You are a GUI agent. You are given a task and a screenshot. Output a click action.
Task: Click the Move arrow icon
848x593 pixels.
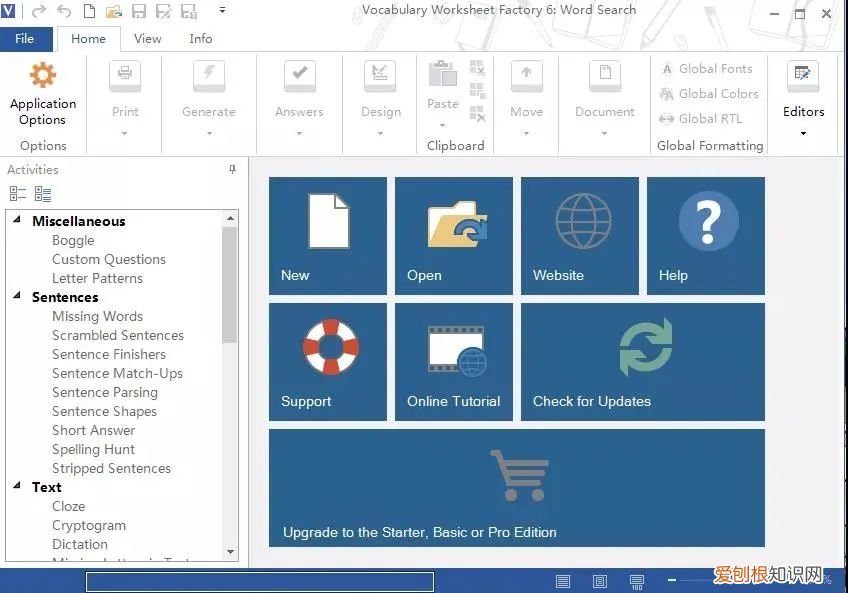pyautogui.click(x=526, y=75)
